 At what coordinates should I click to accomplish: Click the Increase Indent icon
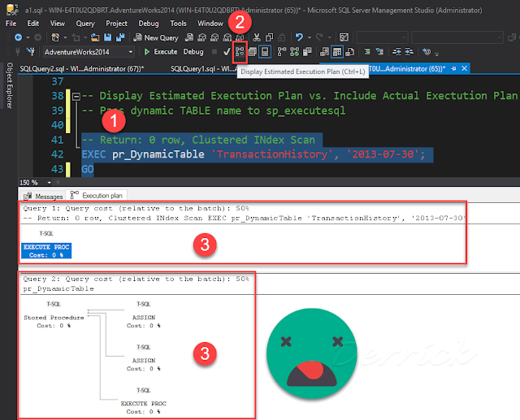point(409,52)
